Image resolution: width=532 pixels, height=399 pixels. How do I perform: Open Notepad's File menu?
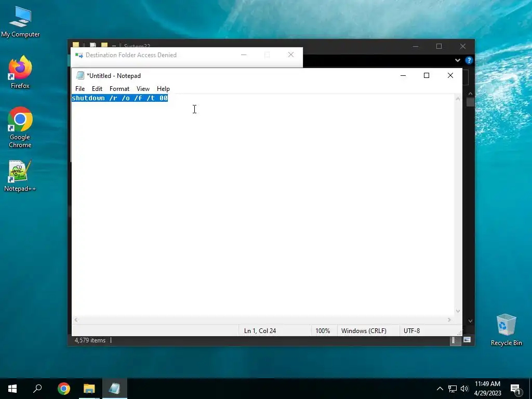(x=80, y=88)
